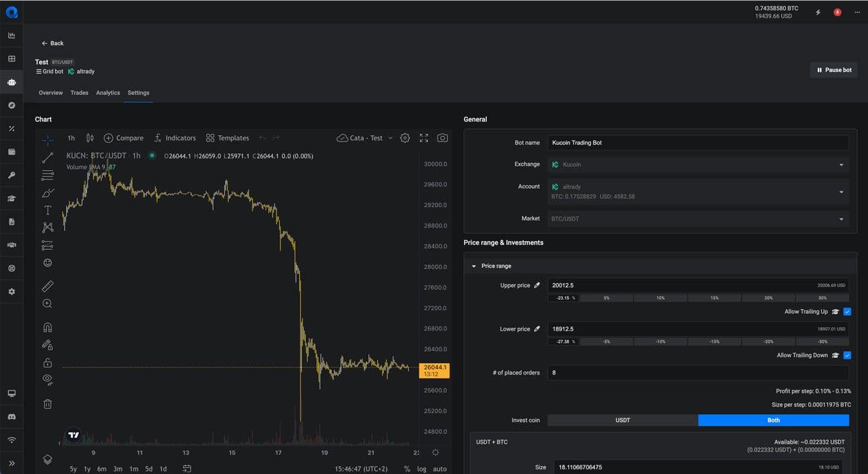Open the Account altrady dropdown
Image resolution: width=868 pixels, height=474 pixels.
698,192
